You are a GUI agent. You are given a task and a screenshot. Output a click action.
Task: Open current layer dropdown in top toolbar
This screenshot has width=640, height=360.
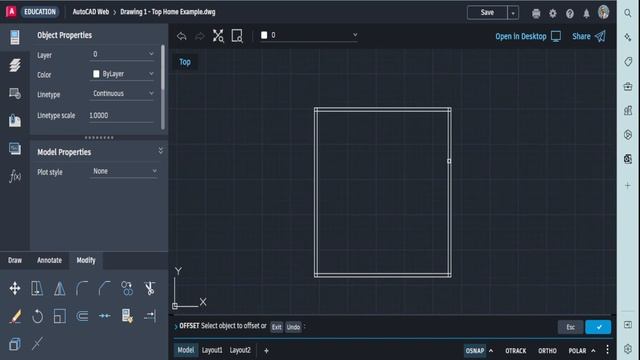pos(309,36)
